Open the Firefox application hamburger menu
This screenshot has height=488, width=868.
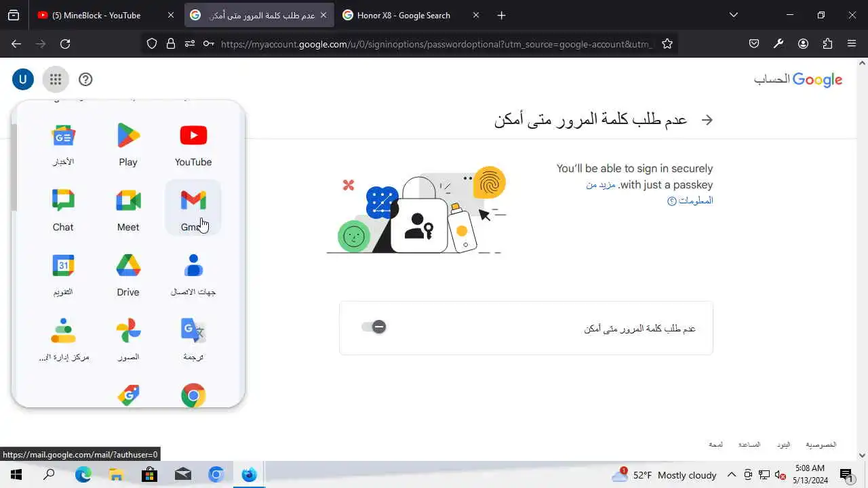coord(852,43)
